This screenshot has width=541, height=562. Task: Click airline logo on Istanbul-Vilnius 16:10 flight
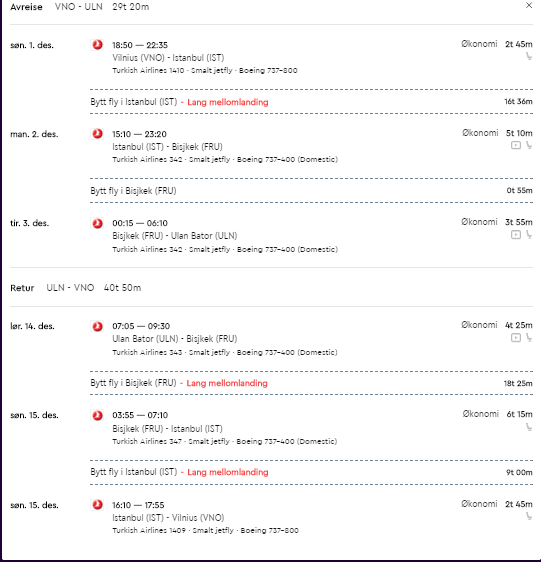[x=97, y=505]
